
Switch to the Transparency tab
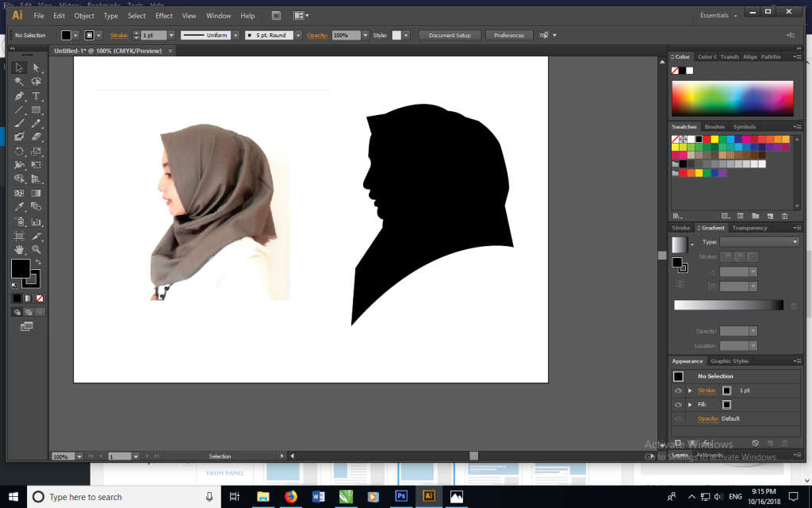coord(749,228)
